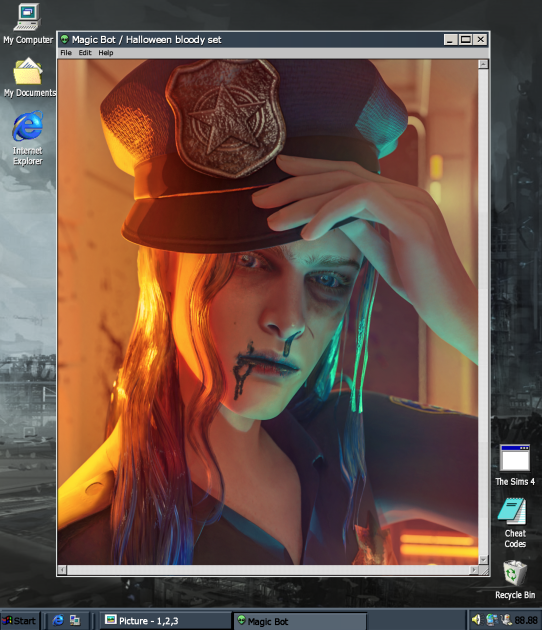Image resolution: width=542 pixels, height=630 pixels.
Task: Click the volume speaker tray icon
Action: click(x=476, y=620)
